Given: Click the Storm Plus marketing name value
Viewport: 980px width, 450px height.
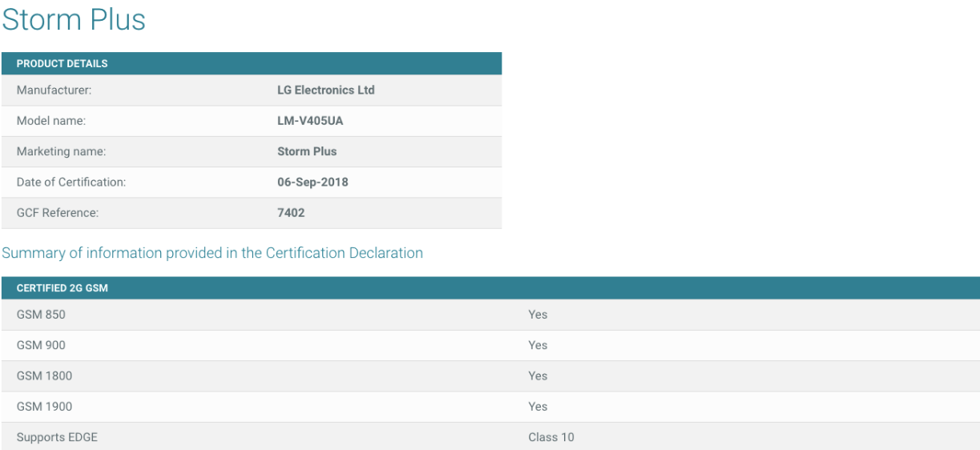Looking at the screenshot, I should click(x=307, y=151).
